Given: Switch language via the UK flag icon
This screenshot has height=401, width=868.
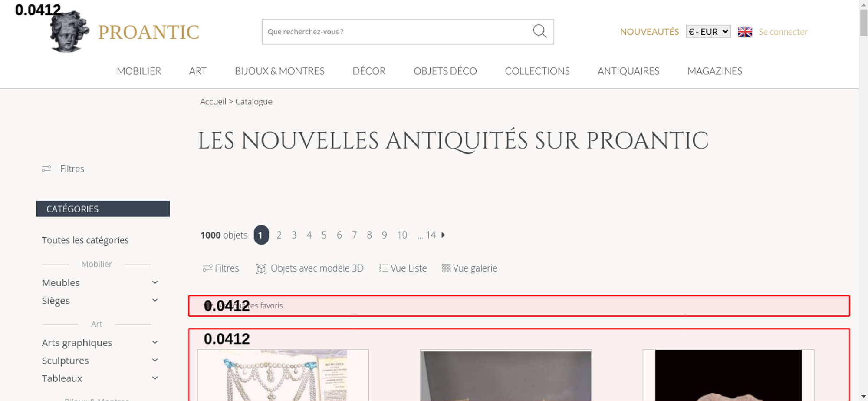Looking at the screenshot, I should [x=745, y=32].
